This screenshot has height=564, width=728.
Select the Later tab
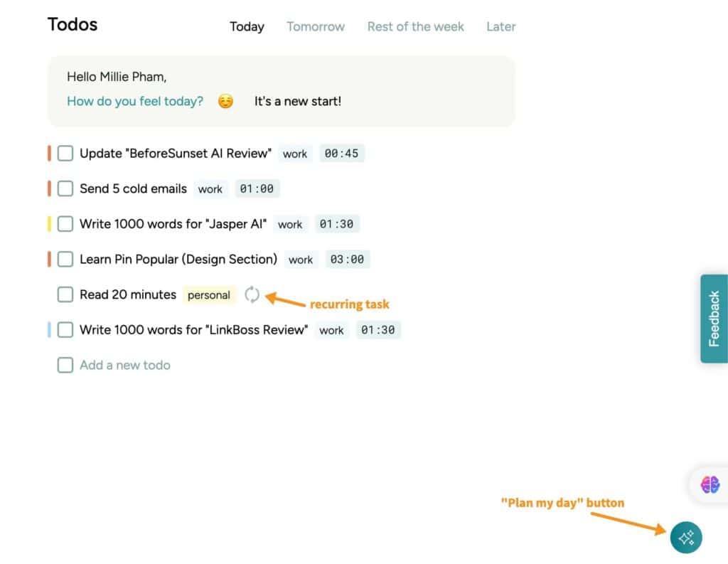(x=500, y=26)
